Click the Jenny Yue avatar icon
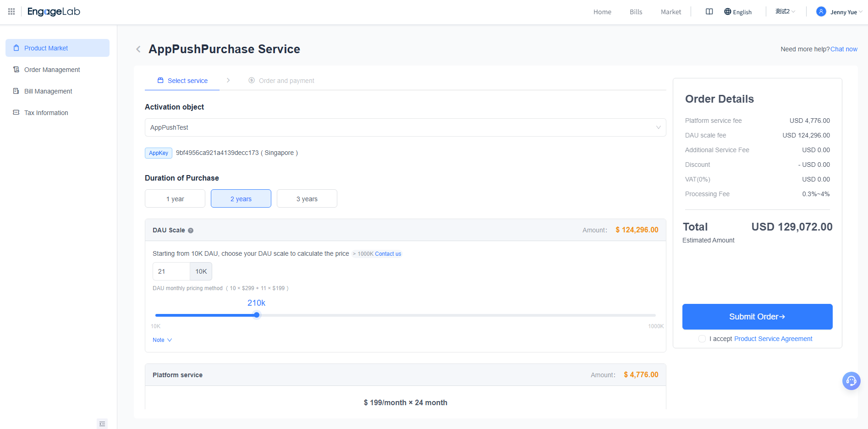Screen dimensions: 868x429 [821, 11]
